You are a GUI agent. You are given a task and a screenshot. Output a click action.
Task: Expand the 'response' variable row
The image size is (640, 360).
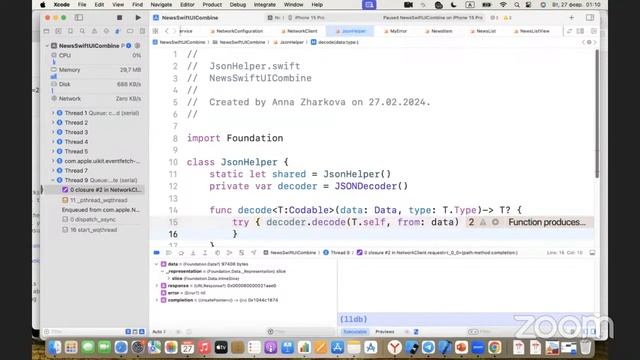coord(157,286)
